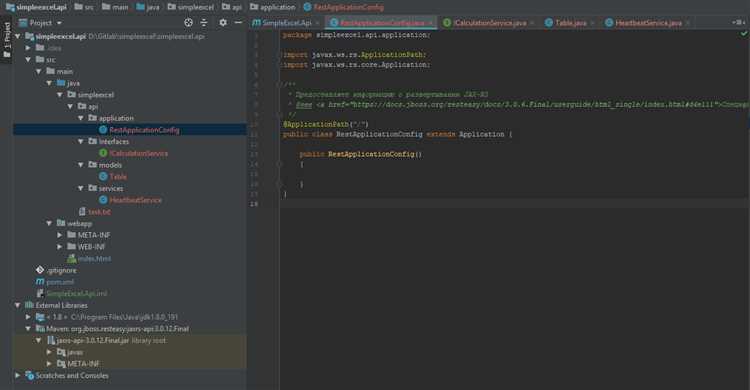
Task: Click the green inspection checkmark indicator
Action: click(744, 34)
